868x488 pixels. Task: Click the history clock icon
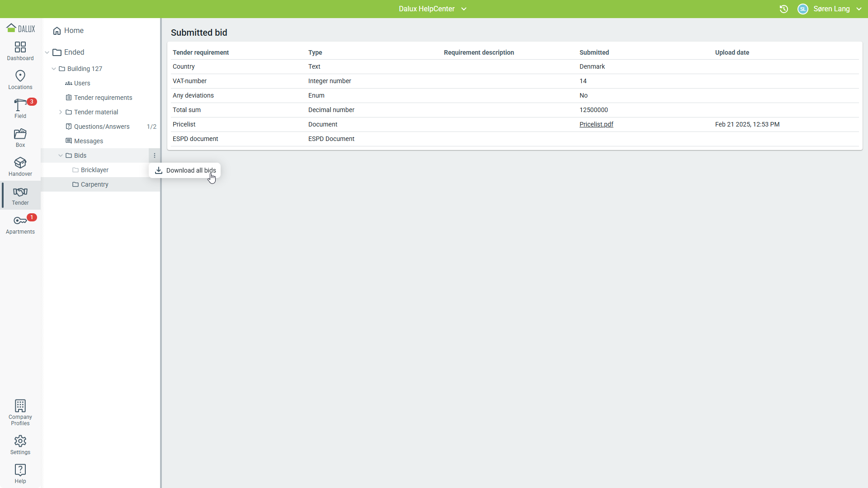(784, 9)
